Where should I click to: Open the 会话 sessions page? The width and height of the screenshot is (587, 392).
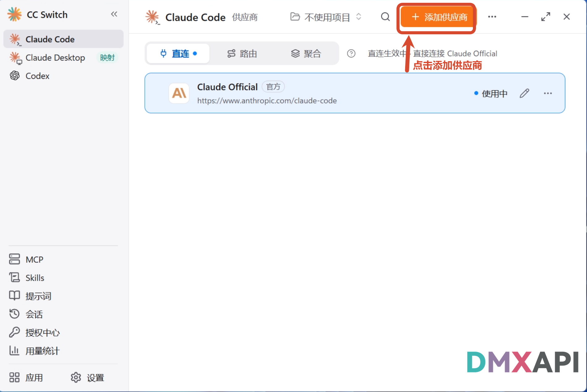(x=26, y=314)
